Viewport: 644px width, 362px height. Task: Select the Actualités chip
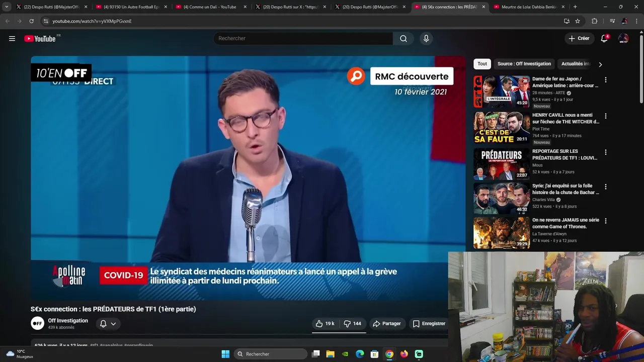coord(575,64)
